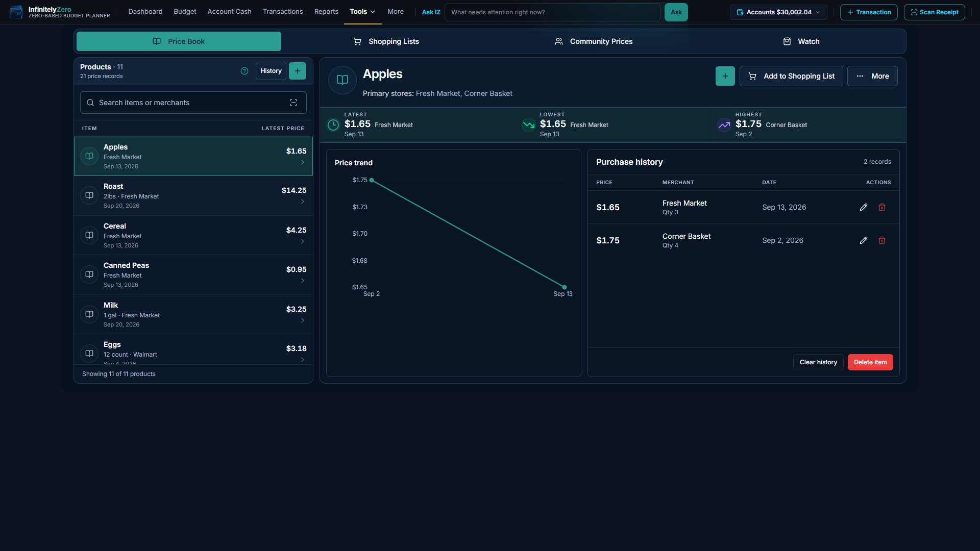The width and height of the screenshot is (980, 551).
Task: Click the Cereal book icon
Action: (89, 235)
